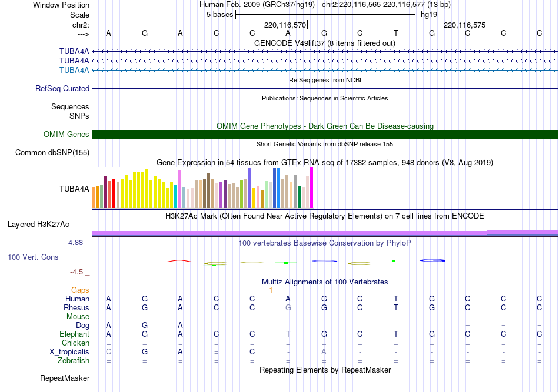Click the X_tropicalis alignment row label
Image resolution: width=559 pixels, height=392 pixels.
click(x=69, y=352)
